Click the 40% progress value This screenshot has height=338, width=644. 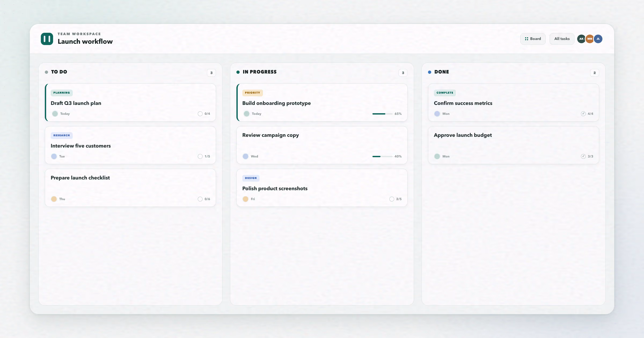[x=398, y=156]
